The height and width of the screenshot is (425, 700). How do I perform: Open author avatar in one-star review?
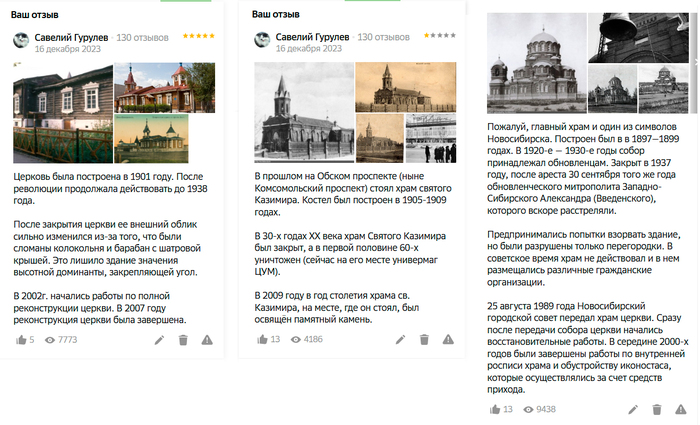[262, 40]
